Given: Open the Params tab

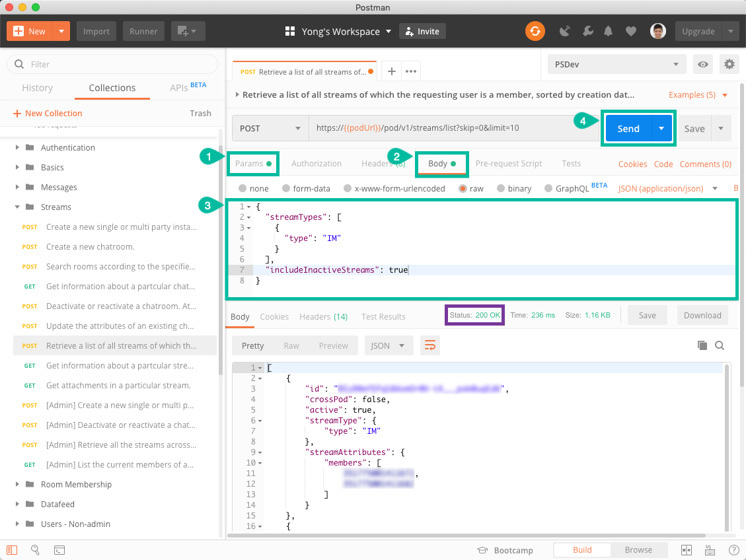Looking at the screenshot, I should pos(253,164).
